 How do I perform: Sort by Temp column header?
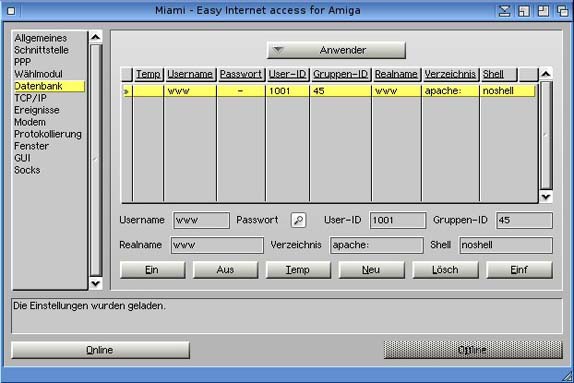click(x=148, y=74)
